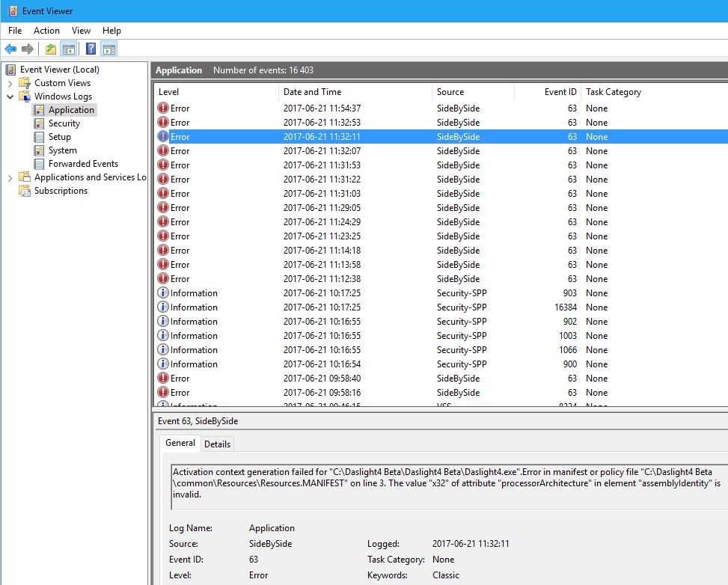Open the Action menu
Image resolution: width=728 pixels, height=585 pixels.
click(x=46, y=31)
